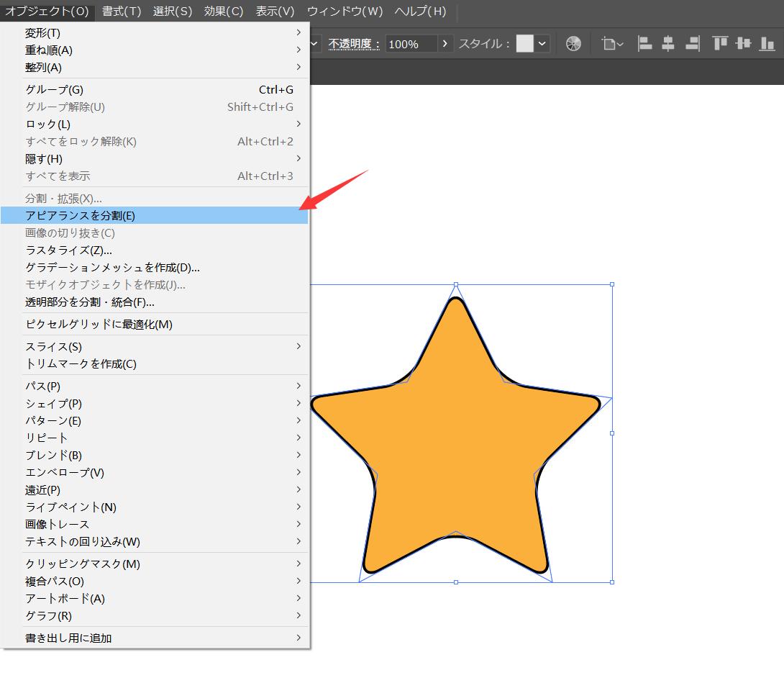784x678 pixels.
Task: Expand the 変形(T) submenu
Action: click(x=155, y=33)
